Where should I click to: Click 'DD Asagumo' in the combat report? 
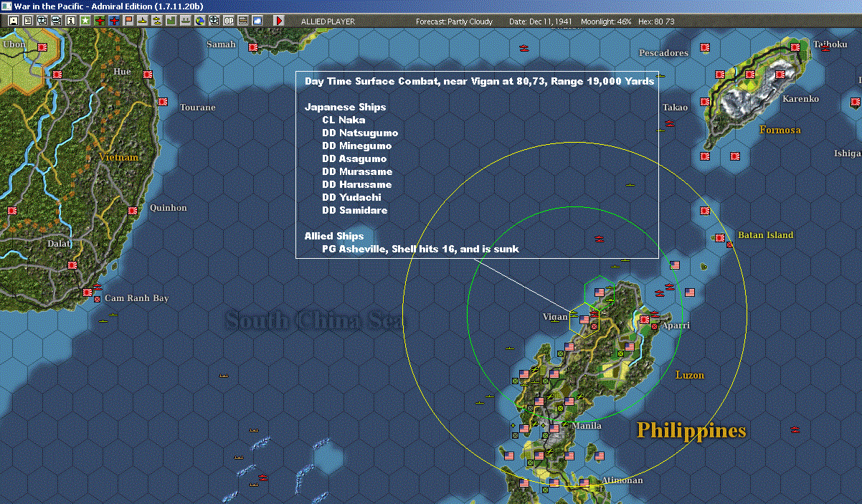click(354, 158)
